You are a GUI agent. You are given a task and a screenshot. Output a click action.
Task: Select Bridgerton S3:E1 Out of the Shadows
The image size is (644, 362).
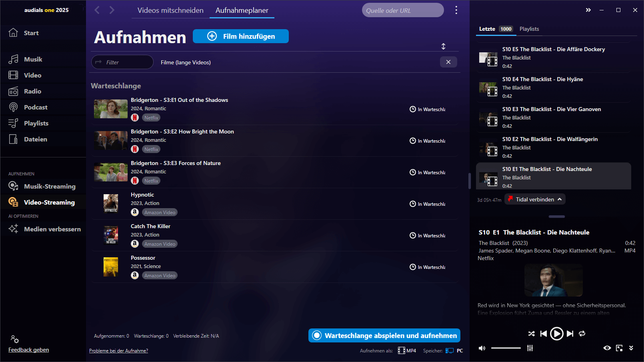click(275, 109)
